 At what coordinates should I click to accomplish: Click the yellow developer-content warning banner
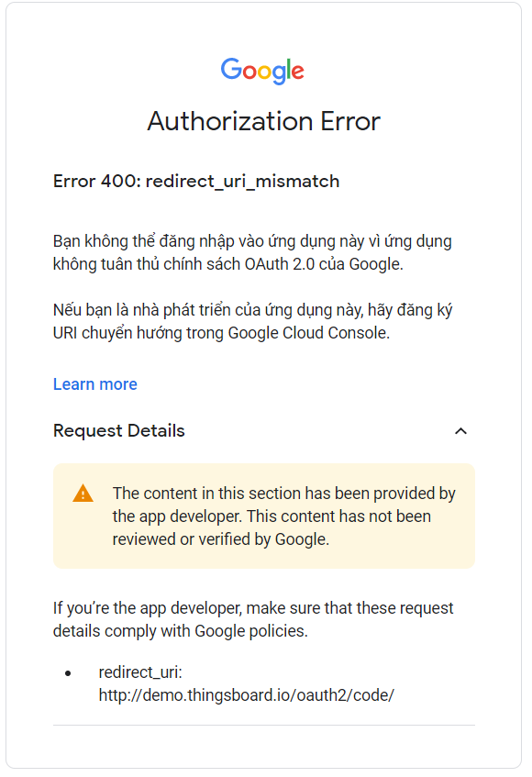[x=263, y=516]
